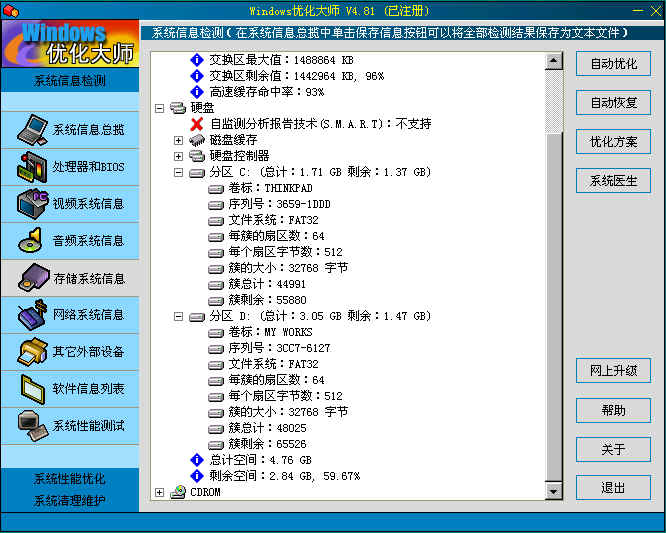Select the 剩余空间：2.84 GB row

[x=285, y=476]
